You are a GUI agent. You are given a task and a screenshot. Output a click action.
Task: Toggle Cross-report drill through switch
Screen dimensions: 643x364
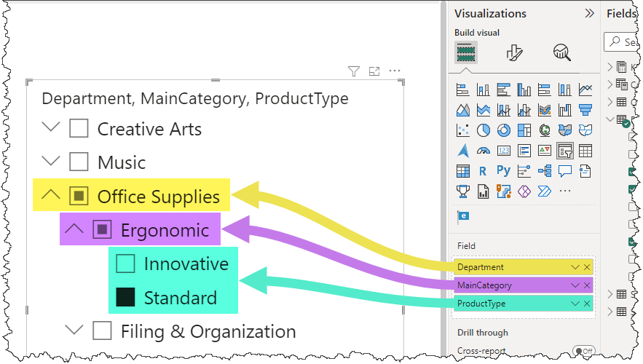pos(583,351)
